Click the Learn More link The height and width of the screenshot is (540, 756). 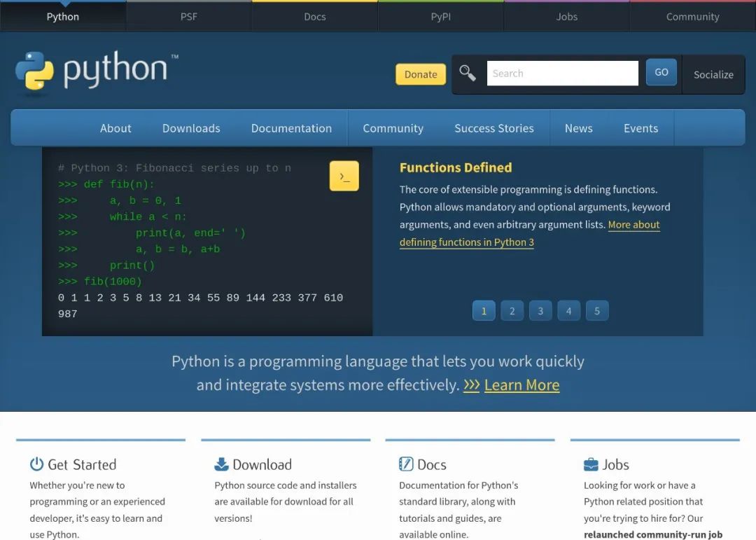coord(521,385)
